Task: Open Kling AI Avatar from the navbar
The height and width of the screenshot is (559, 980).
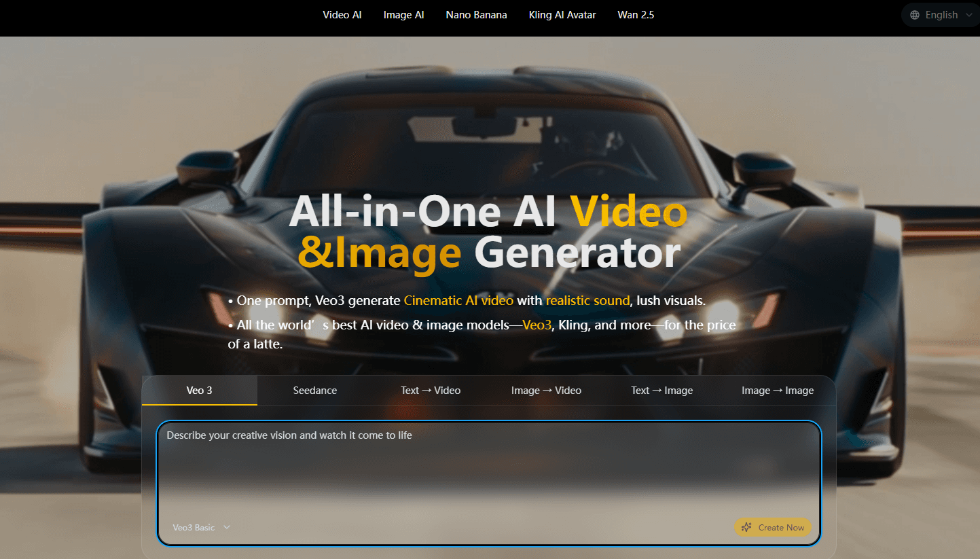Action: point(562,15)
